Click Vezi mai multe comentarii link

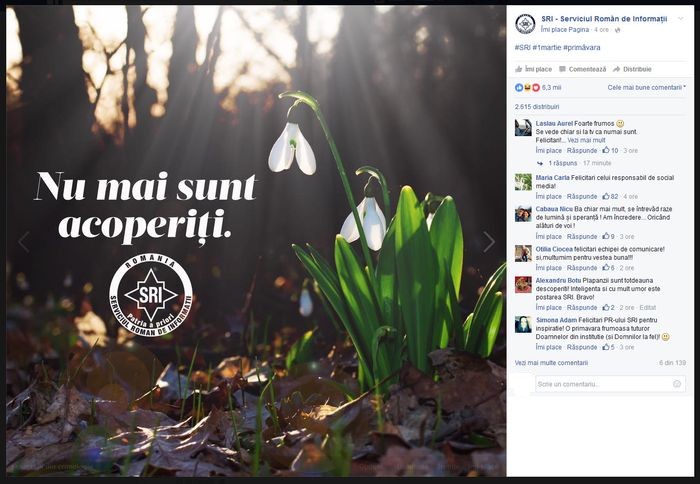(551, 363)
